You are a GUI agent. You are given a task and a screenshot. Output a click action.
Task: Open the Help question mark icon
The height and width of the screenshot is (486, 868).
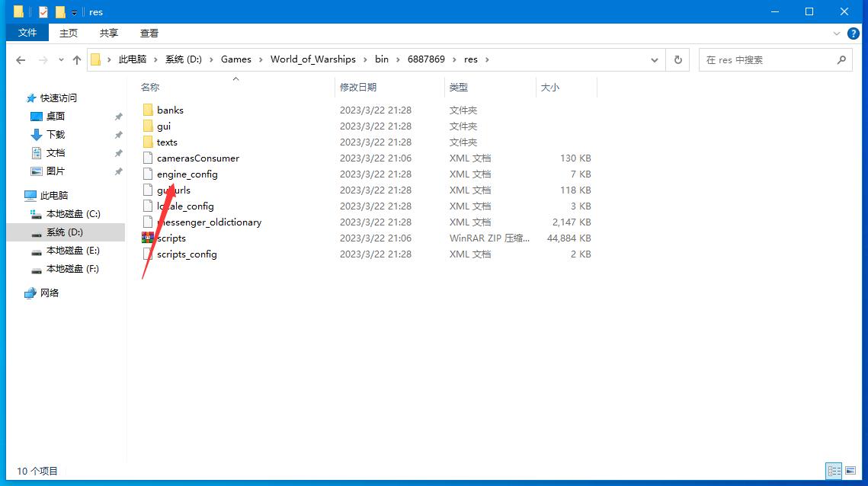[x=854, y=34]
